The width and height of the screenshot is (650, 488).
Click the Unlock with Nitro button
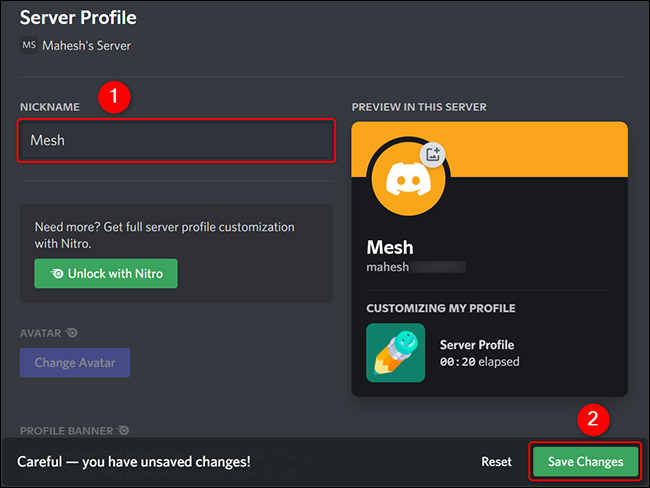(x=105, y=273)
